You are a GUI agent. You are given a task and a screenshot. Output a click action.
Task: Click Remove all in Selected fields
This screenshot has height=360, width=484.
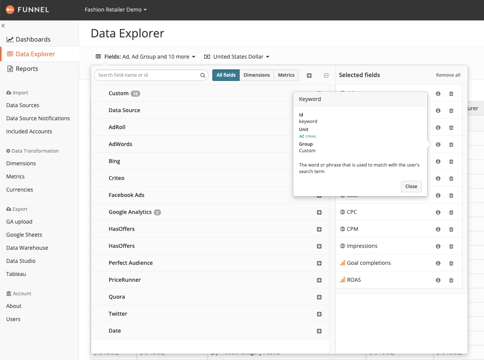448,75
